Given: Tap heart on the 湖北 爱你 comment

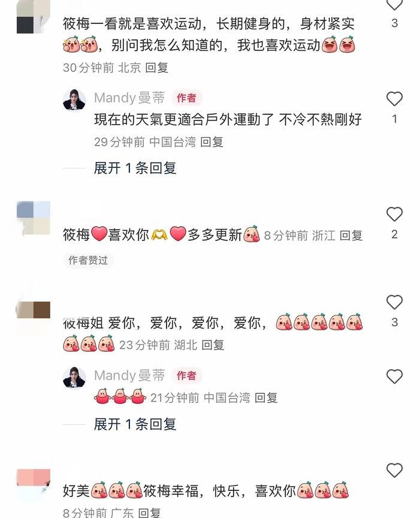Looking at the screenshot, I should click(x=395, y=302).
